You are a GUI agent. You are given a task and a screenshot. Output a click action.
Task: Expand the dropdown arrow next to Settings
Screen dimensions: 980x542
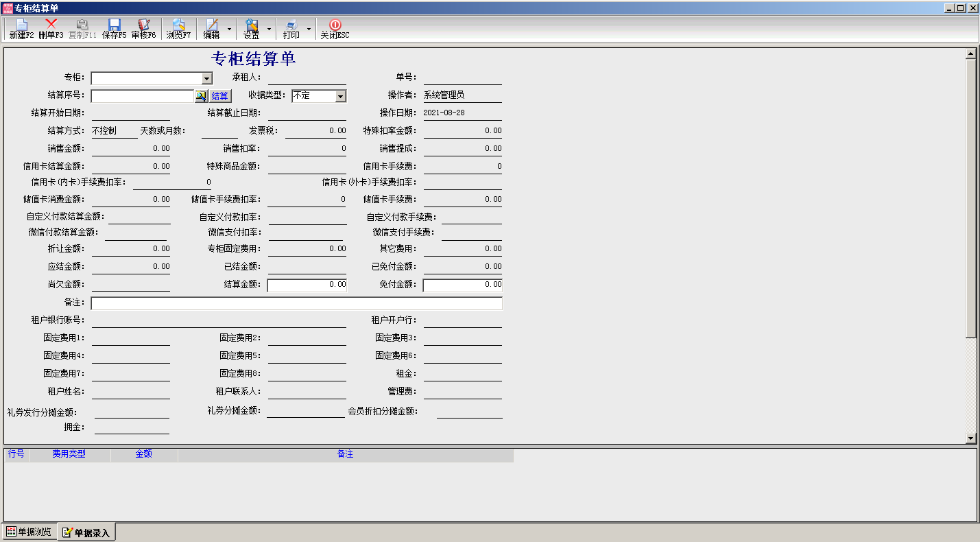click(x=269, y=30)
